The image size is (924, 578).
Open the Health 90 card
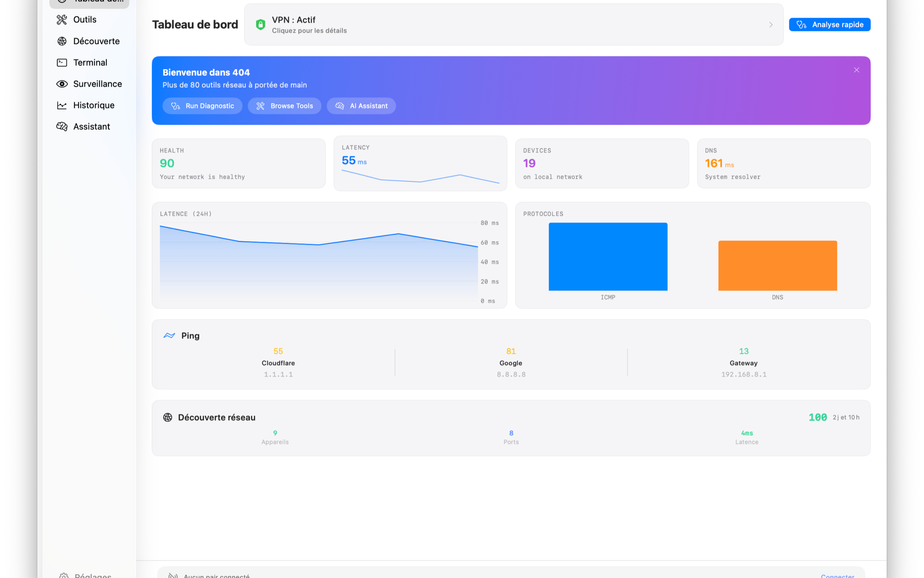(239, 163)
